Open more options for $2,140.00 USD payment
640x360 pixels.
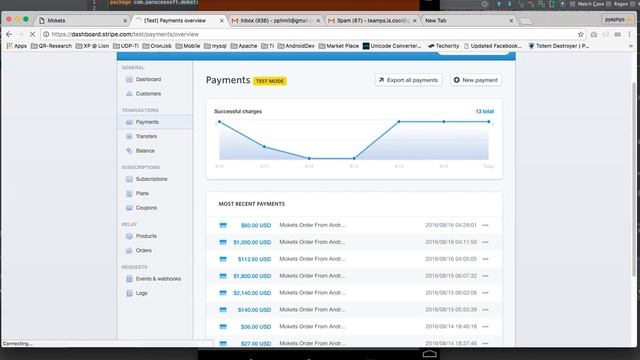(485, 293)
